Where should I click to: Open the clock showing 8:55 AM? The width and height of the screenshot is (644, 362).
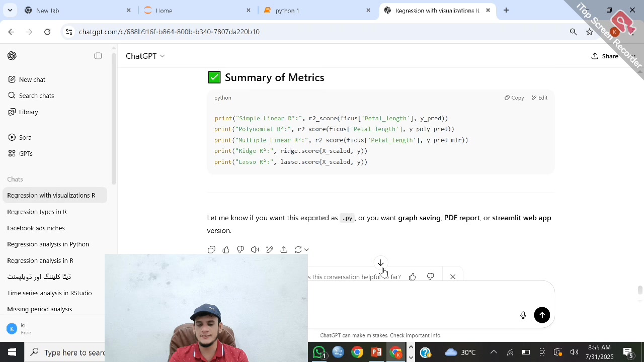point(599,352)
